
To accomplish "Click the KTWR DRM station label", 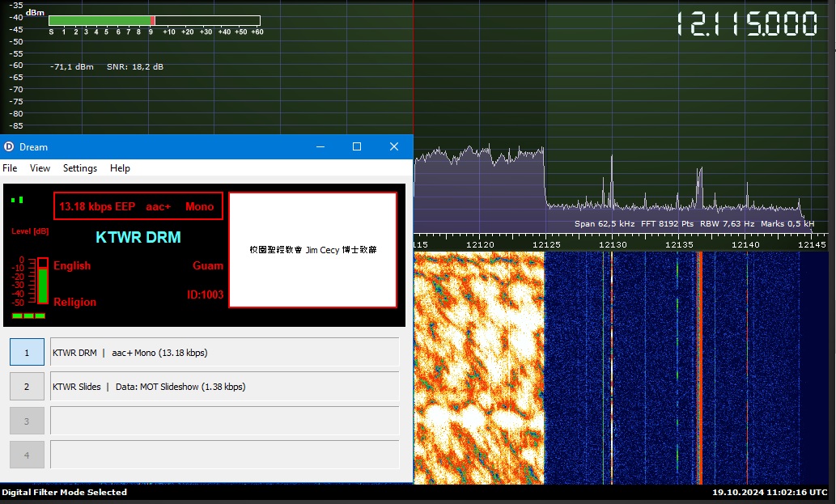I will 138,237.
